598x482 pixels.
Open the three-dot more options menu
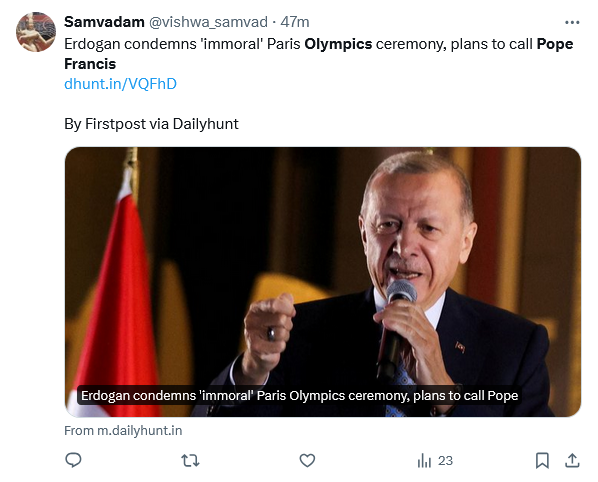point(572,22)
